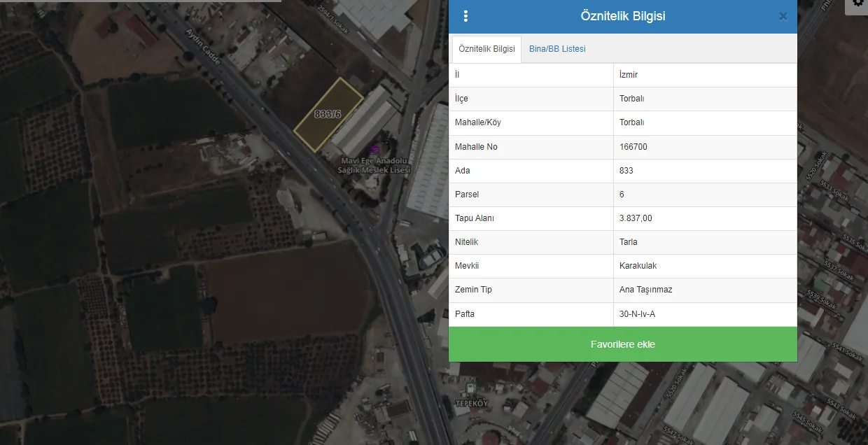Click the Aydın Cadde road label
The width and height of the screenshot is (868, 445).
[x=203, y=47]
